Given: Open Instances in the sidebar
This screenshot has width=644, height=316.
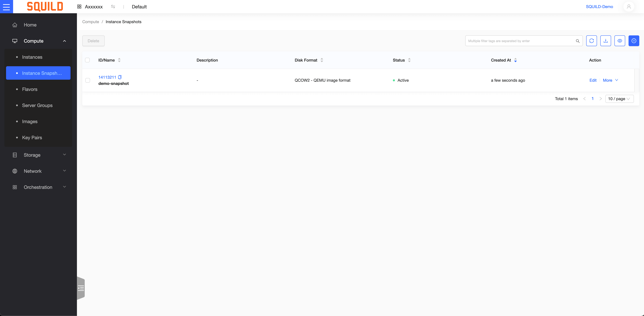Looking at the screenshot, I should pos(32,57).
